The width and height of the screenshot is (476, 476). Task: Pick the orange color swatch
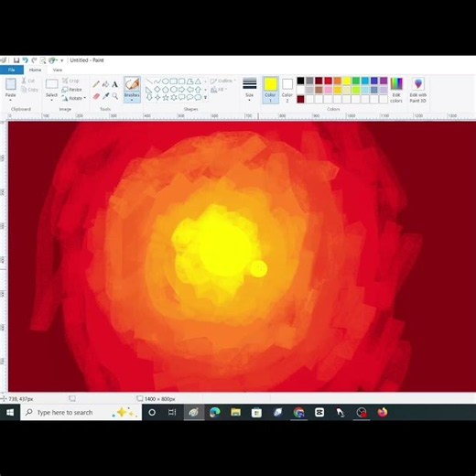(x=338, y=81)
